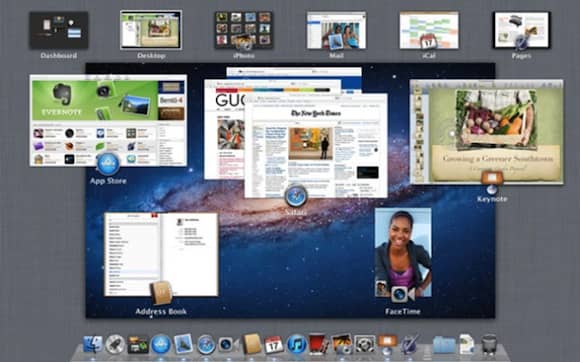This screenshot has width=580, height=362.
Task: Switch to the Dashboard space
Action: tap(59, 30)
